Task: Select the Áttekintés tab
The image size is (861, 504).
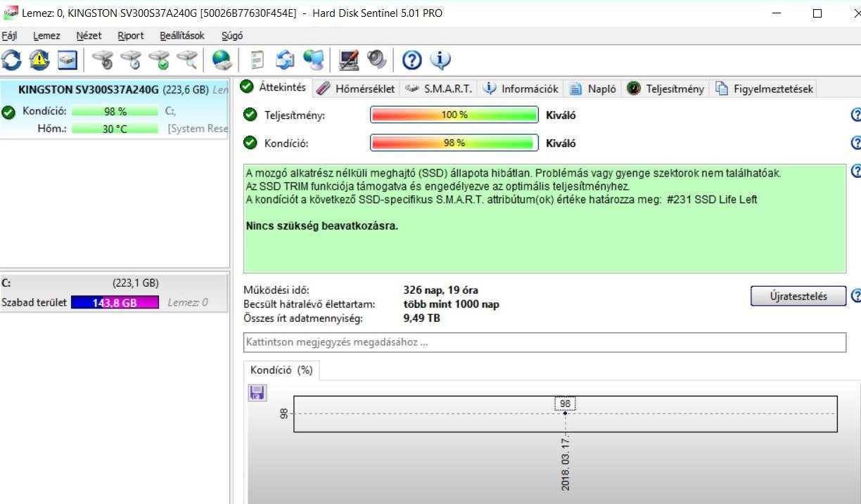Action: point(274,87)
